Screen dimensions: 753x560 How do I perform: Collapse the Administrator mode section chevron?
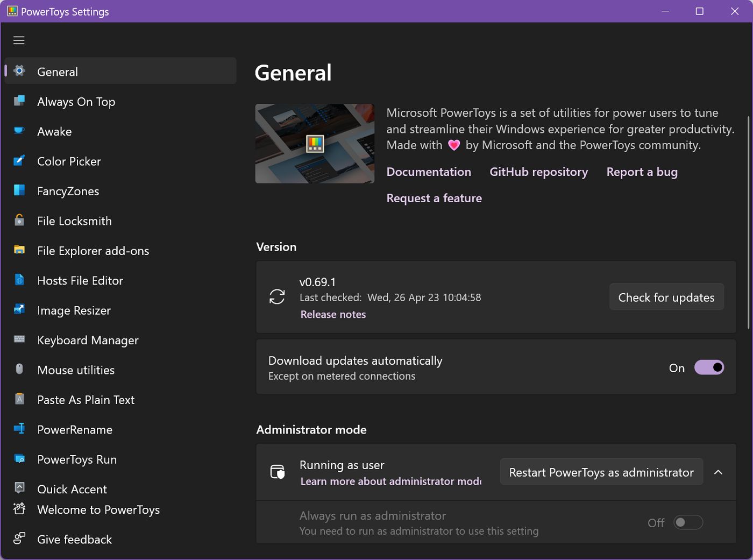(718, 472)
